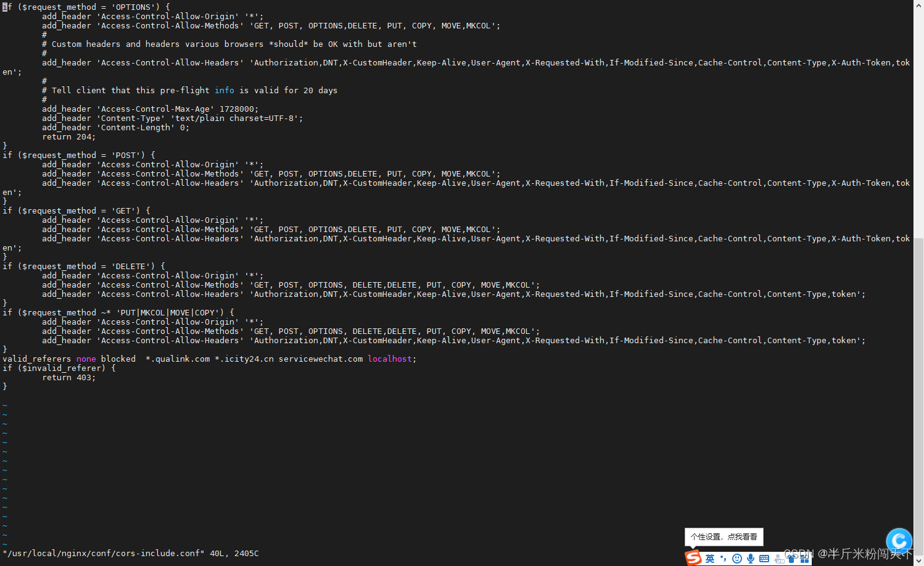Click '40L, 2405C' in status line
This screenshot has height=566, width=924.
click(x=234, y=554)
